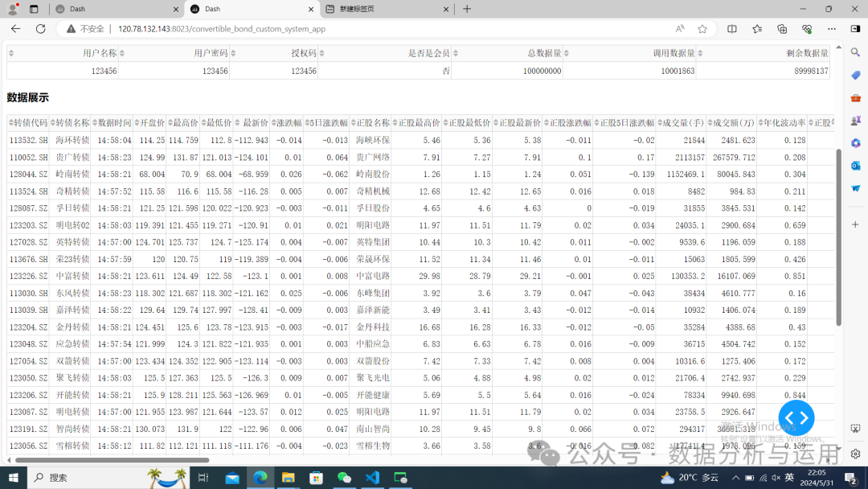Image resolution: width=868 pixels, height=489 pixels.
Task: Close the active Dash tab
Action: point(310,9)
